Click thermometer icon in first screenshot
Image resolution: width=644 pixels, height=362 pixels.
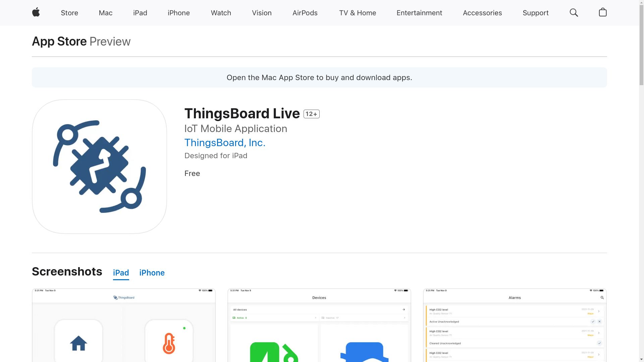[x=169, y=343]
